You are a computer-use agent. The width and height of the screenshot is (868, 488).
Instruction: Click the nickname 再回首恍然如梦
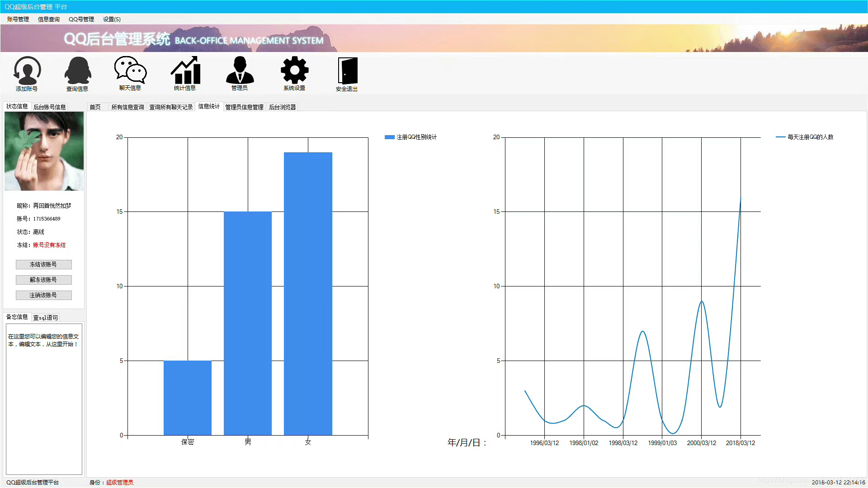52,206
